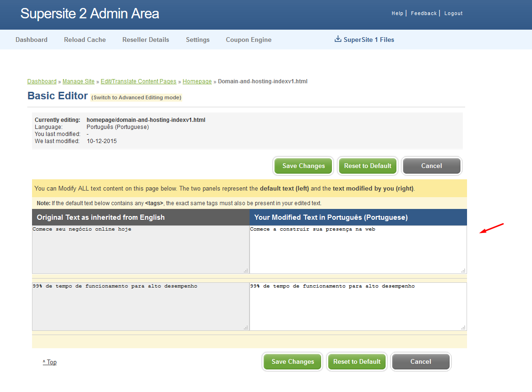Viewport: 532px width, 392px height.
Task: Click the lower Cancel button
Action: pyautogui.click(x=421, y=361)
